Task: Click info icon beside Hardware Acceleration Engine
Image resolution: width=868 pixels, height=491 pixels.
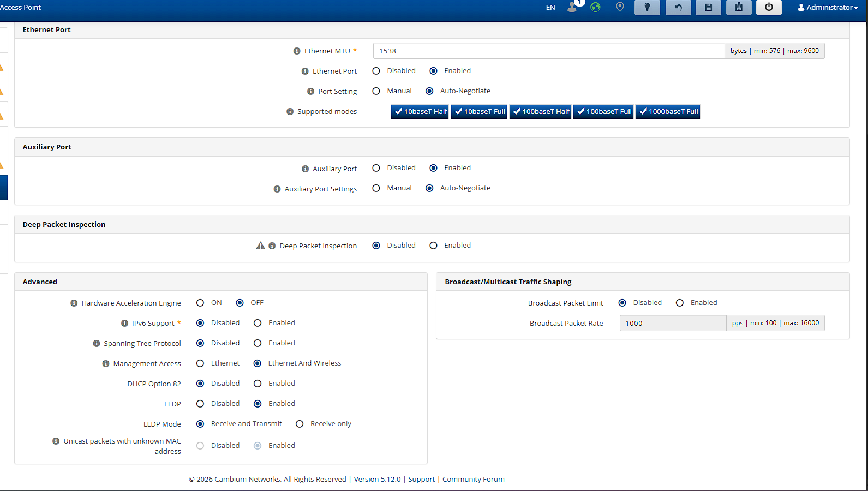Action: click(74, 303)
